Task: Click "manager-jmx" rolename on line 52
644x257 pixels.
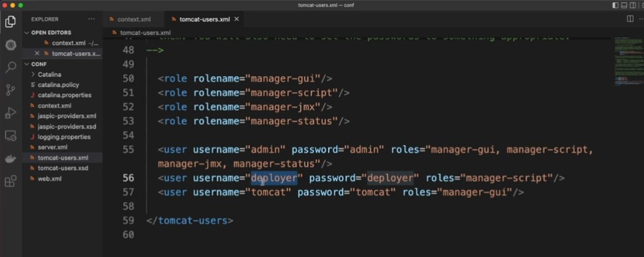Action: pos(283,107)
